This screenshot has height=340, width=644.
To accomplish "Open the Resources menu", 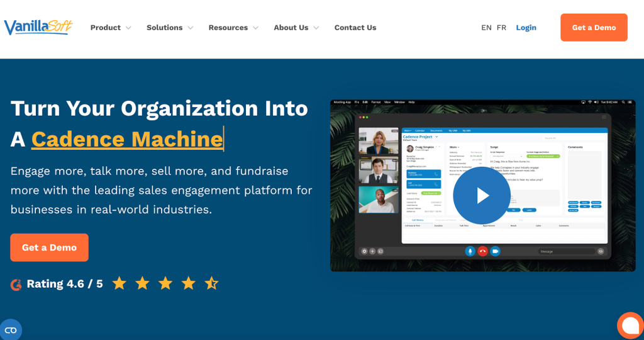I will [x=228, y=28].
